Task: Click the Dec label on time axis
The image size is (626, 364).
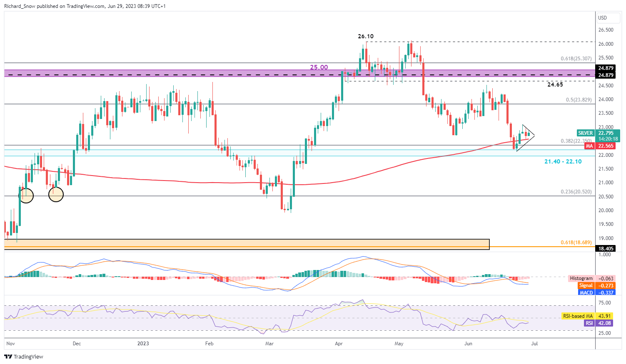Action: tap(77, 344)
